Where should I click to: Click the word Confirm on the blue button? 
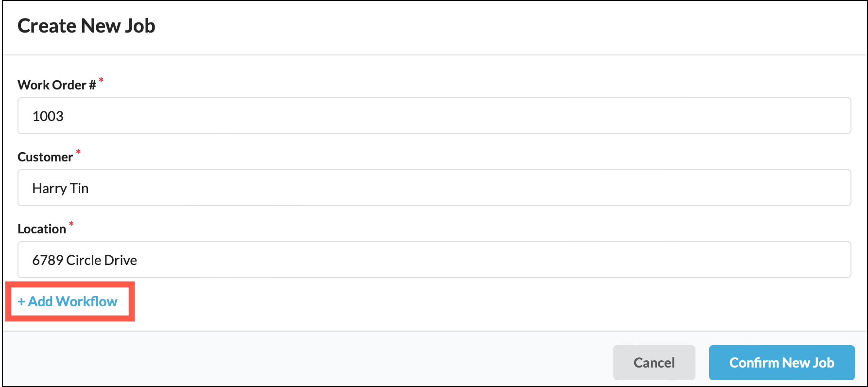[x=754, y=363]
